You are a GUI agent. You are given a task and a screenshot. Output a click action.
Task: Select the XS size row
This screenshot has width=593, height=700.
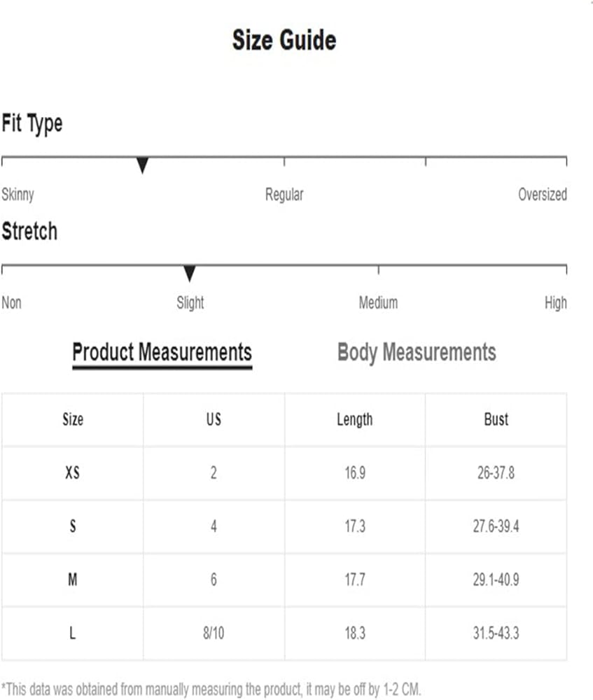coord(73,473)
